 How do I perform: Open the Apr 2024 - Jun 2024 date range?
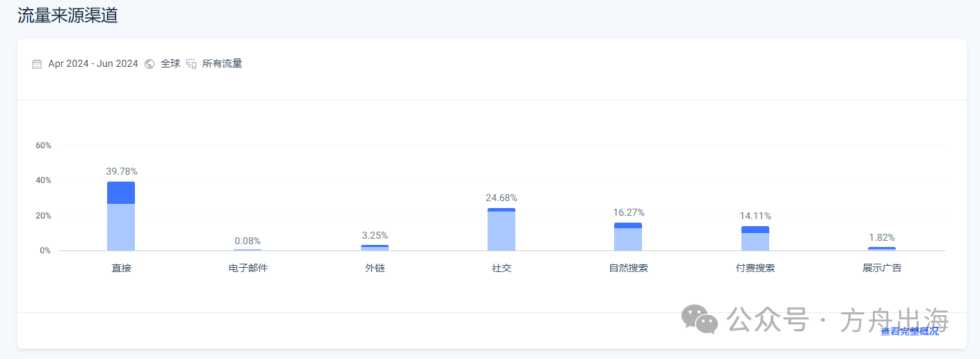tap(93, 64)
